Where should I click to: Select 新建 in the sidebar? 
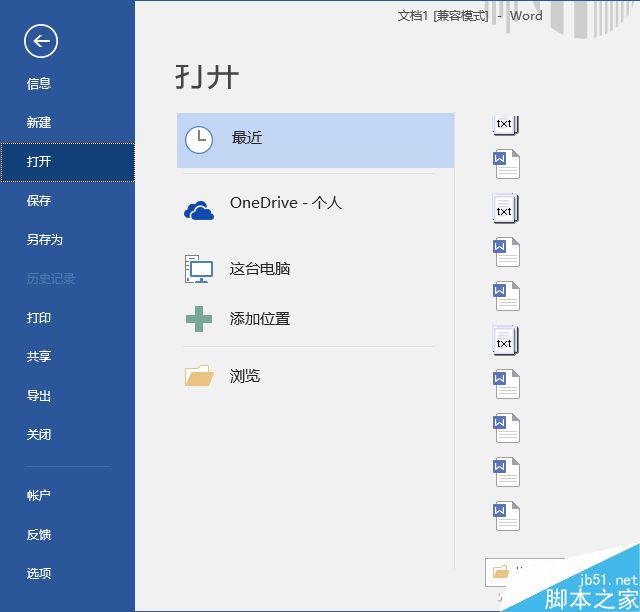[39, 122]
